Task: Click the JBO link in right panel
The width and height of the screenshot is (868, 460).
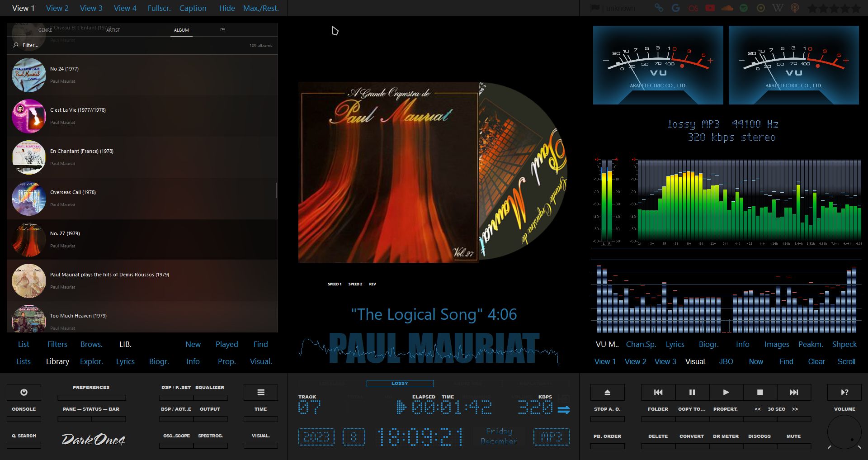Action: coord(726,361)
